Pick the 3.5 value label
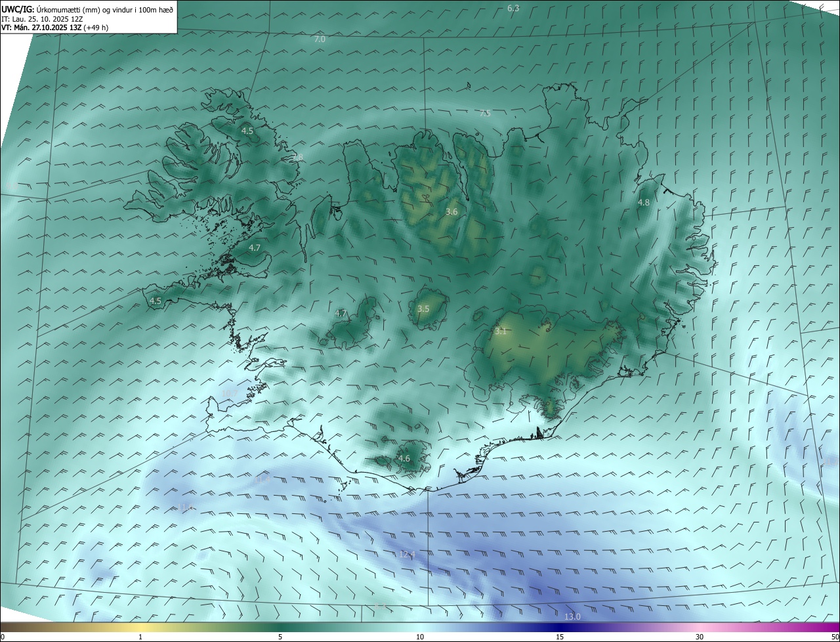Image resolution: width=840 pixels, height=642 pixels. (x=423, y=309)
